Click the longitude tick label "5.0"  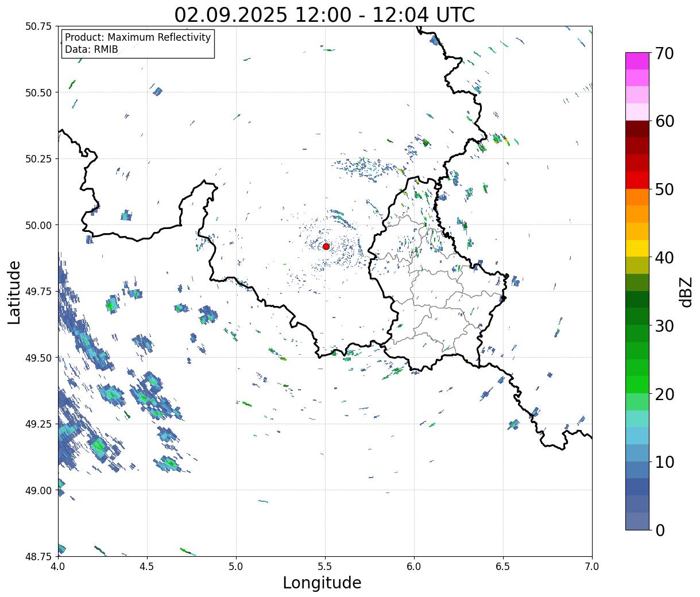click(236, 566)
